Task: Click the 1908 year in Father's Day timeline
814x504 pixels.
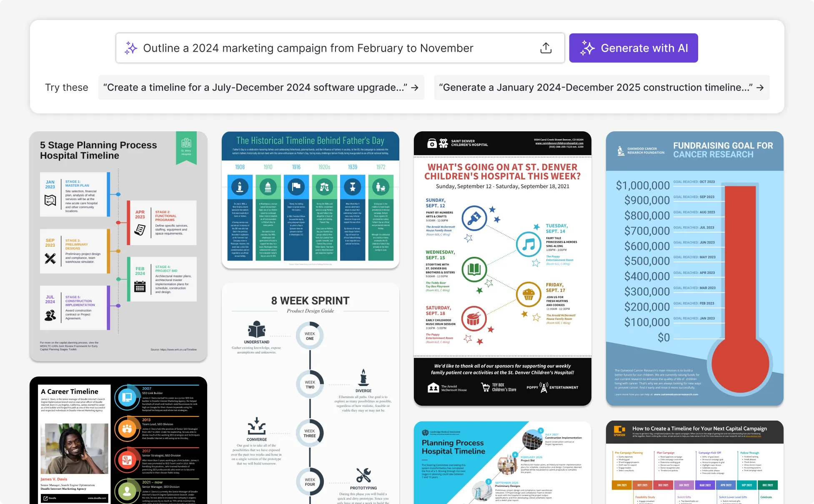Action: click(240, 167)
